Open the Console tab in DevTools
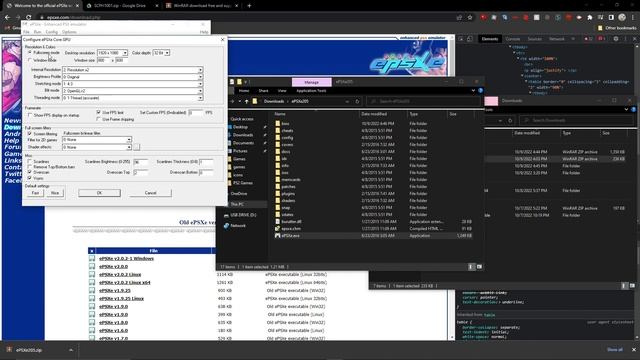640x360 pixels. point(513,39)
